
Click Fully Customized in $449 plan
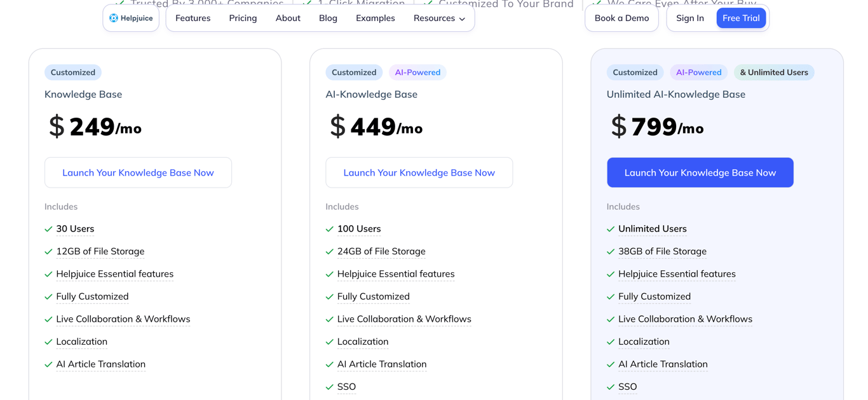(374, 296)
